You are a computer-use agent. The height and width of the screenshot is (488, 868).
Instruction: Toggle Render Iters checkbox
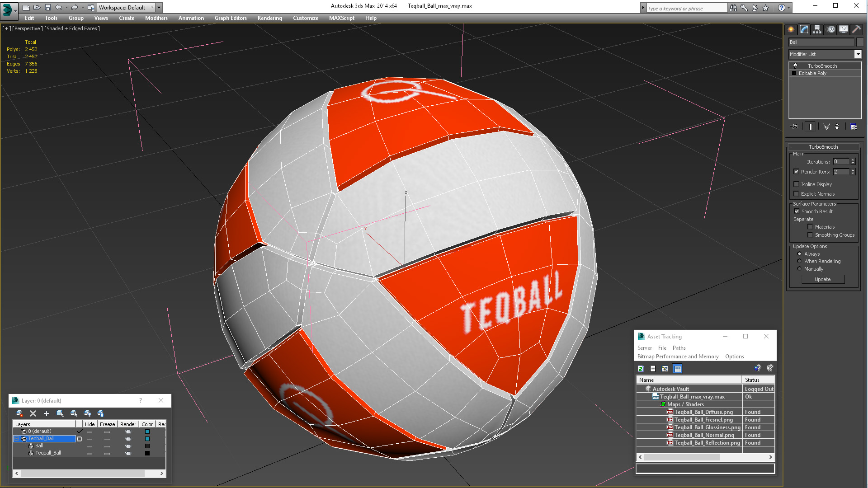[797, 172]
